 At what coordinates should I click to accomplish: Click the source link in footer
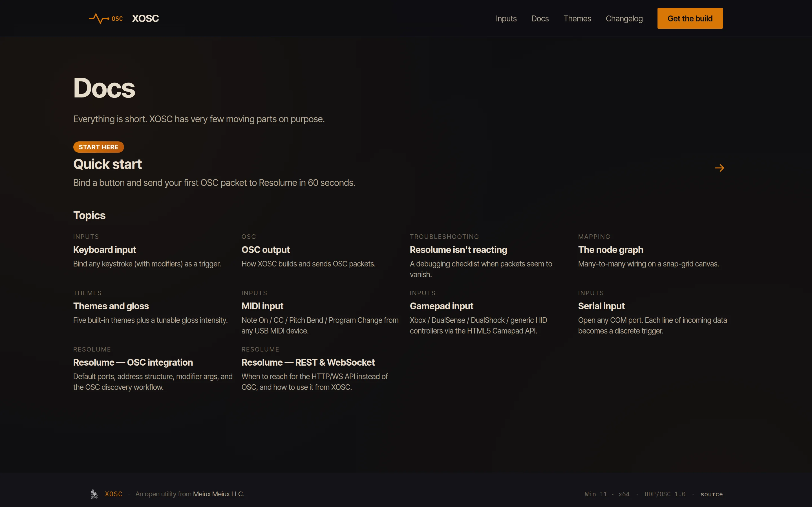point(711,494)
